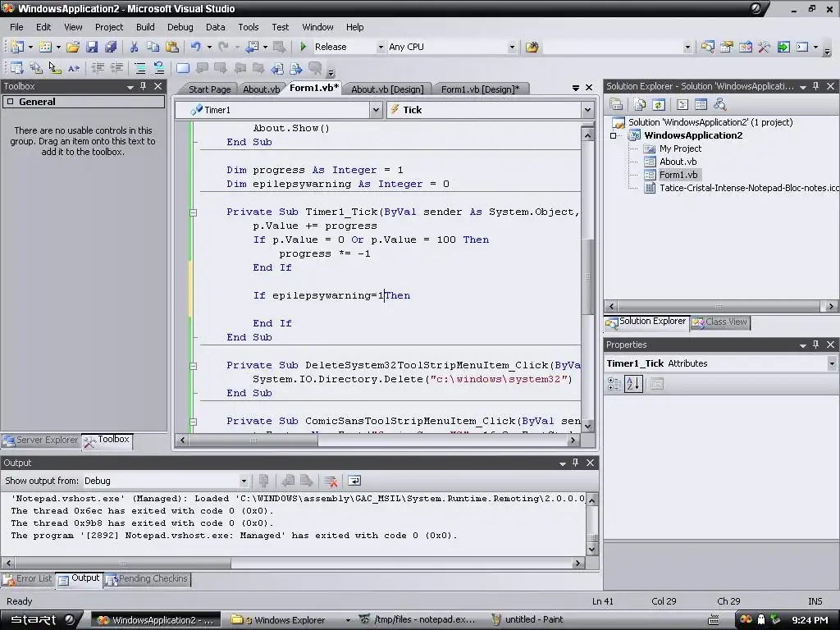Toggle Categorized view in Properties panel
The image size is (840, 630).
(x=614, y=384)
